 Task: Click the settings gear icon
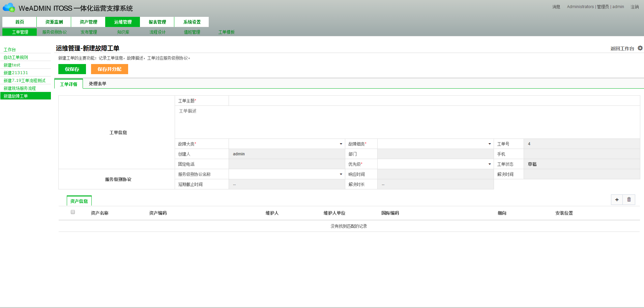(640, 48)
